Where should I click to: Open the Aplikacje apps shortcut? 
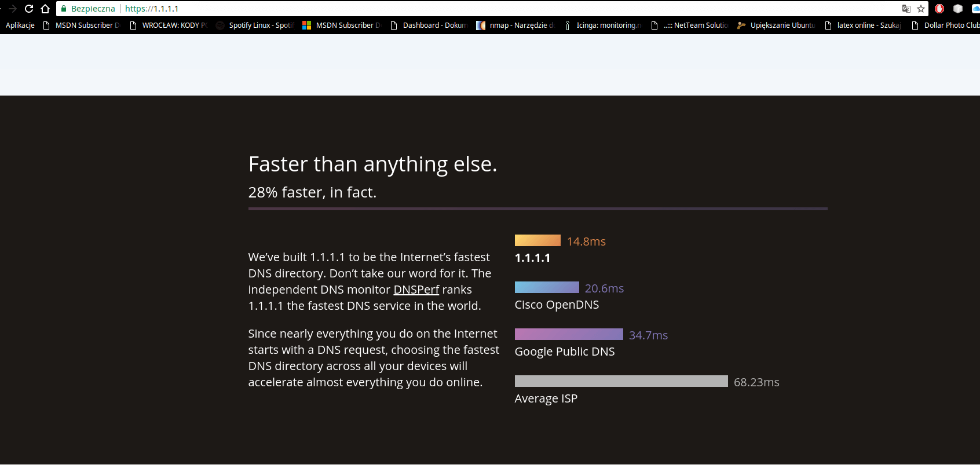point(20,25)
